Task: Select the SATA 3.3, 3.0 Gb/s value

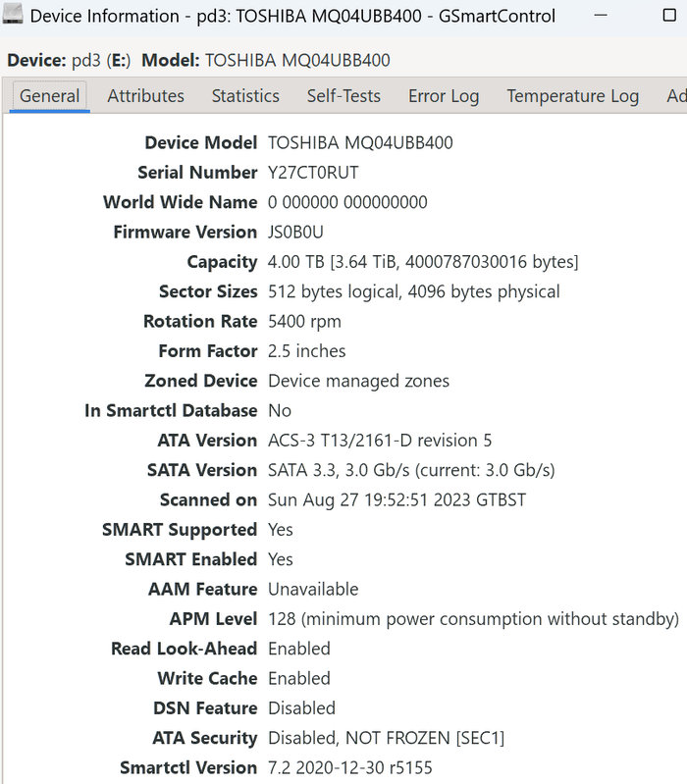Action: coord(411,470)
